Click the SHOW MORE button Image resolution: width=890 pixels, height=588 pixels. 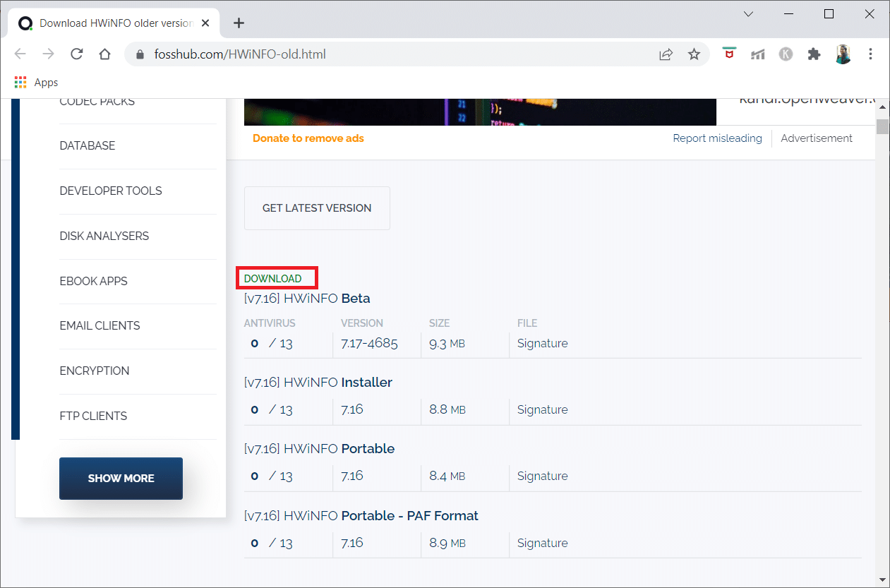121,478
